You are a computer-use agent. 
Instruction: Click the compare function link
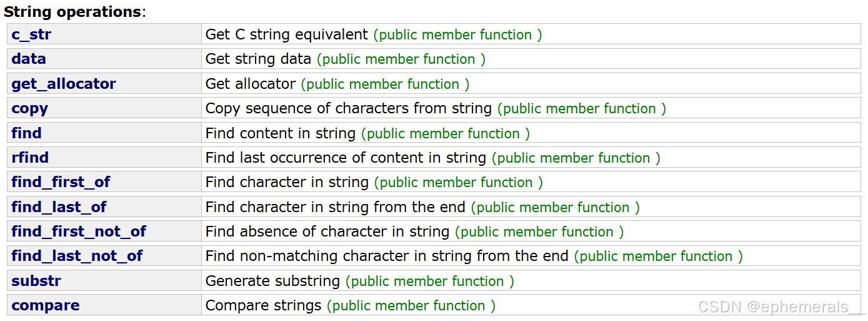tap(46, 305)
